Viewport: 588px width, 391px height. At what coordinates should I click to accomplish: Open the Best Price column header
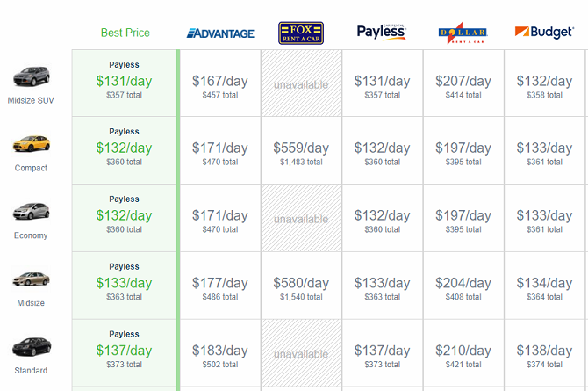pyautogui.click(x=125, y=33)
